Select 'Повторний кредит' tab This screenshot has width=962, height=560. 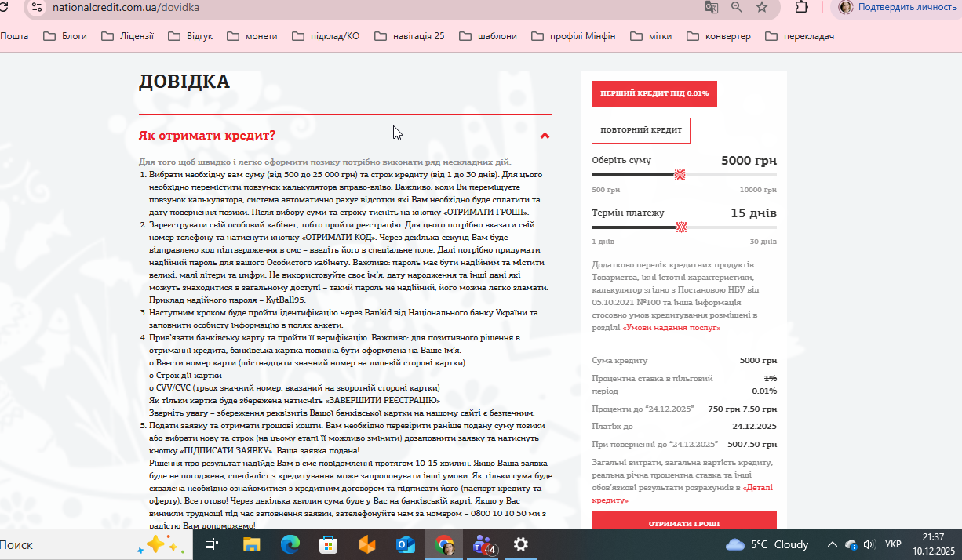(641, 130)
